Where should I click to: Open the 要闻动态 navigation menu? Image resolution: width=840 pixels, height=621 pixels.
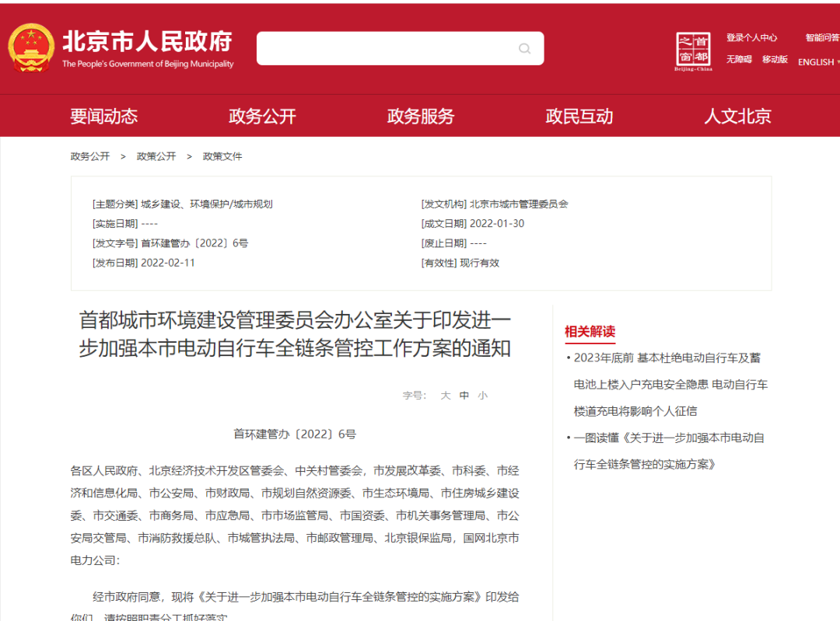click(104, 116)
